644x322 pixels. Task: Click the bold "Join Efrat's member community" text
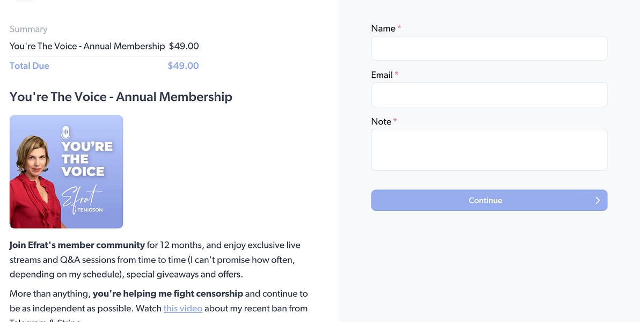pos(77,245)
